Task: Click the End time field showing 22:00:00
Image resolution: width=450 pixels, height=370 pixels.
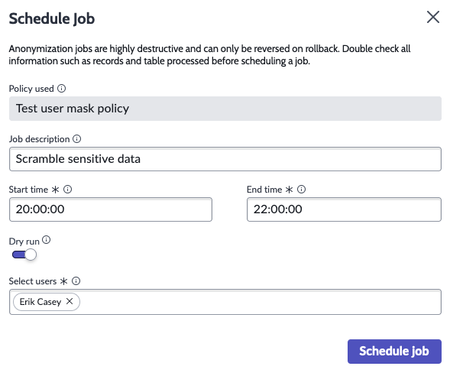Action: (344, 209)
